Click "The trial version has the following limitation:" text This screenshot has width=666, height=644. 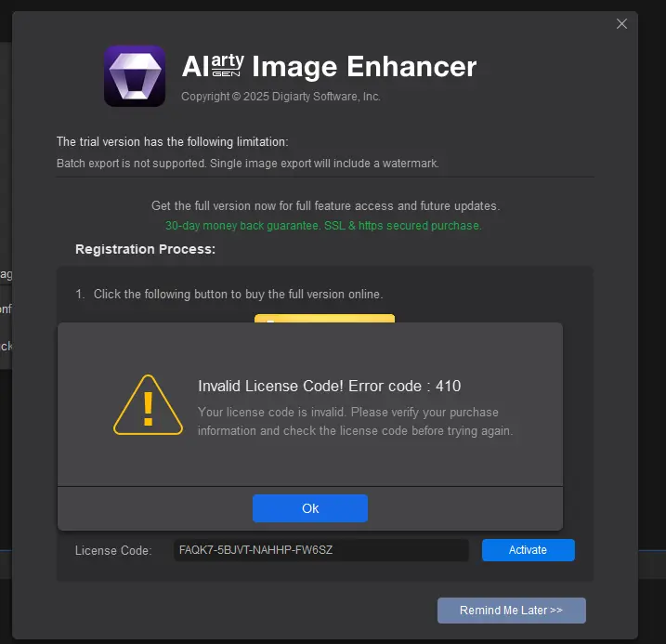click(x=173, y=141)
